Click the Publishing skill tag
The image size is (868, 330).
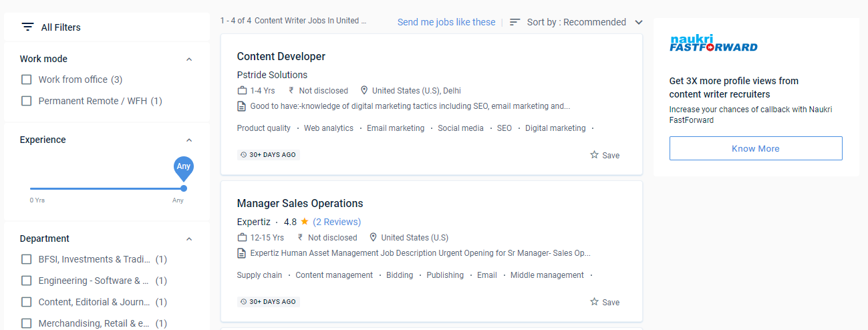tap(445, 275)
